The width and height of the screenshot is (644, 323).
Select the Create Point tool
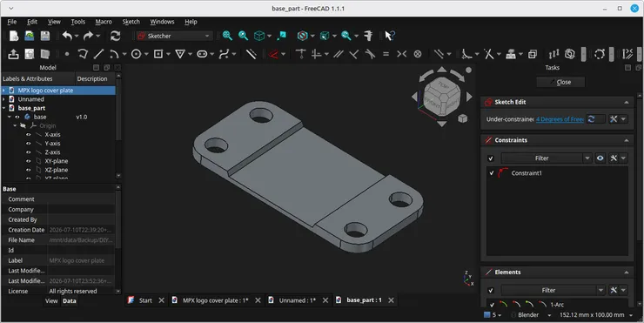(67, 54)
